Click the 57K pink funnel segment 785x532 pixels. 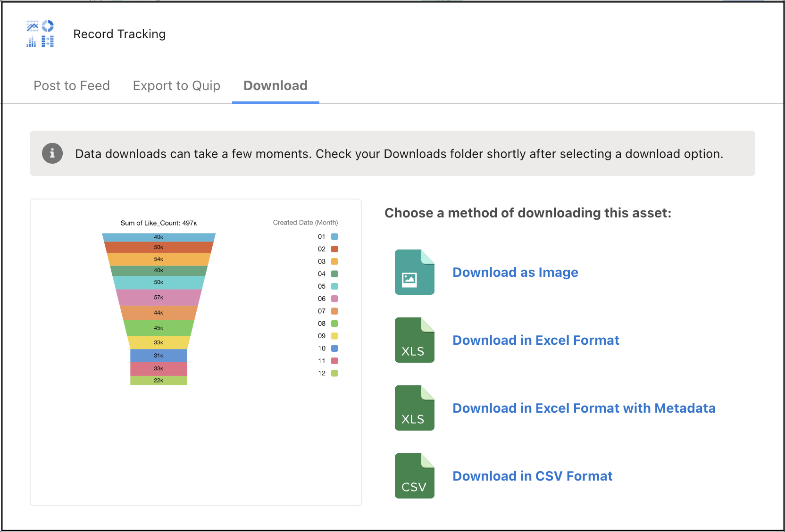(159, 297)
